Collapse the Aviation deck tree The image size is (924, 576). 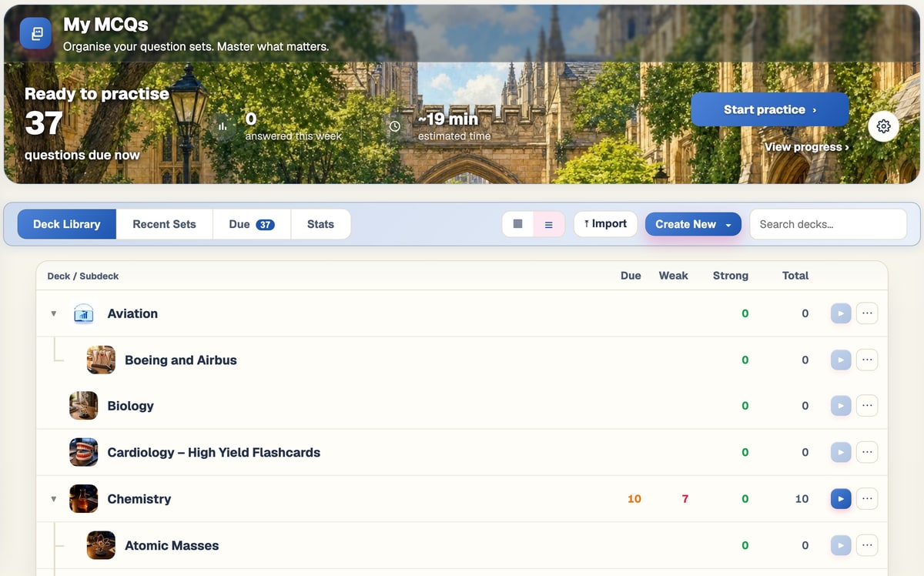click(54, 314)
